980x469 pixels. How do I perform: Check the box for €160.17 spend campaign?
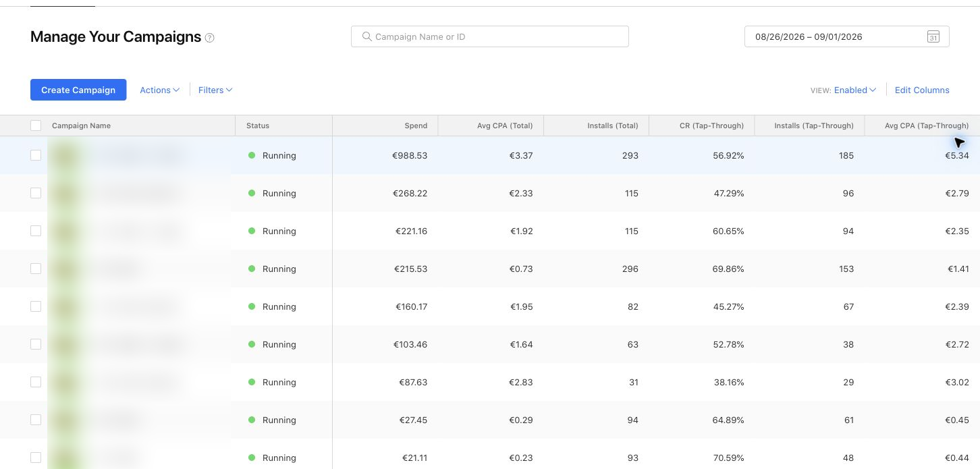36,306
